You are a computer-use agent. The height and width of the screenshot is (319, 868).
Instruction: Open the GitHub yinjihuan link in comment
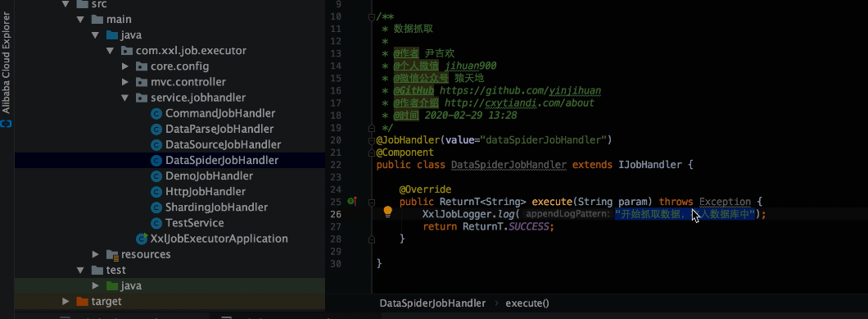520,90
